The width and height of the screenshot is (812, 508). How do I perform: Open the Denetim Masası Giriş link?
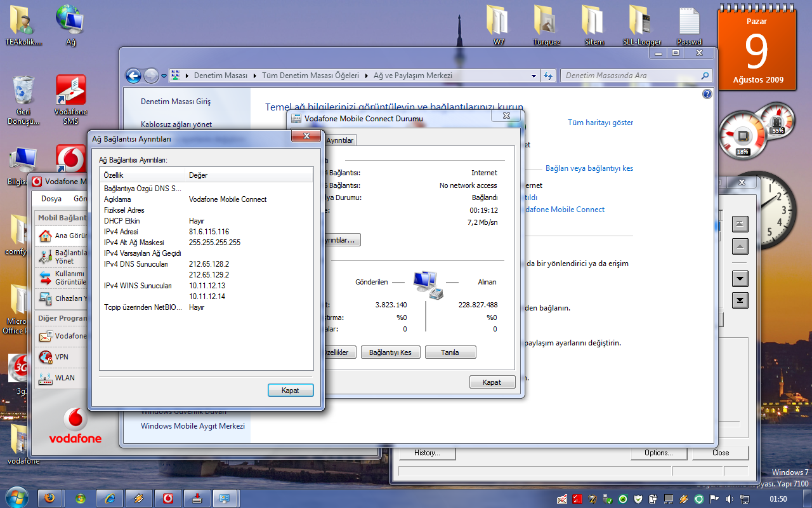[x=176, y=102]
